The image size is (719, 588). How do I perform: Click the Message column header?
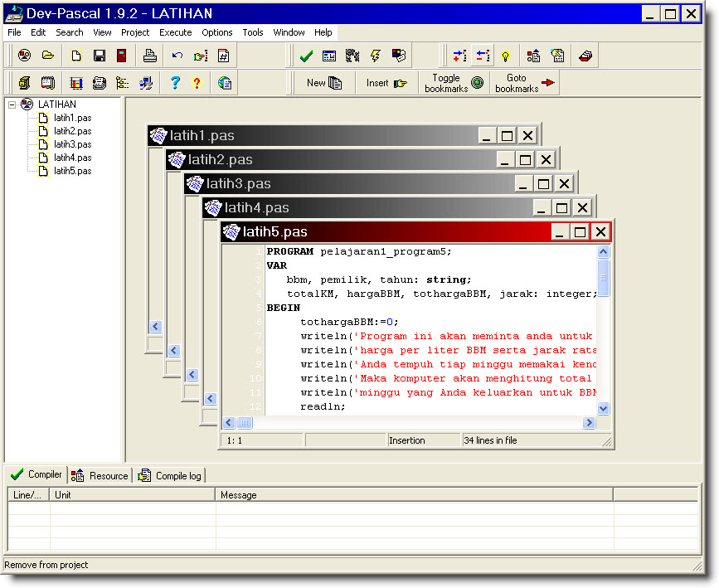(x=414, y=495)
